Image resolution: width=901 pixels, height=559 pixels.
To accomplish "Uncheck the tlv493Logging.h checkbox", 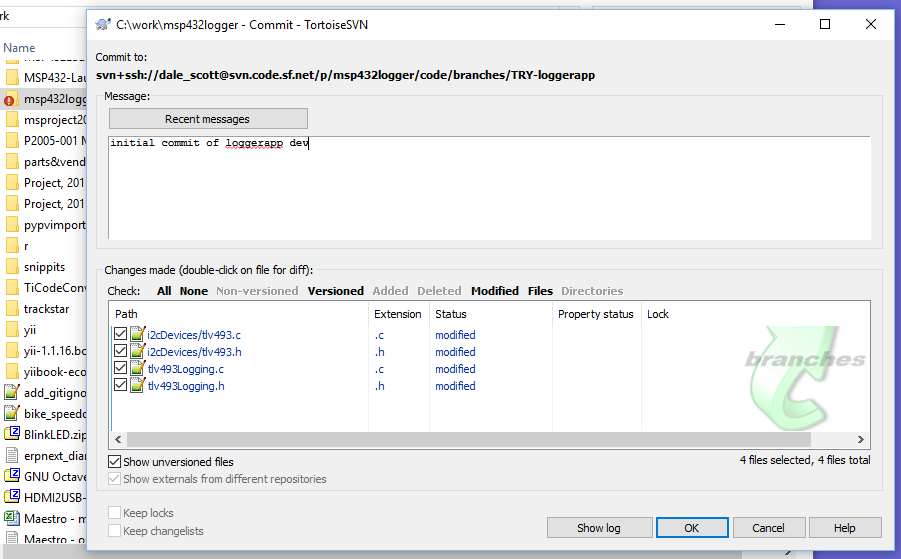I will tap(120, 385).
